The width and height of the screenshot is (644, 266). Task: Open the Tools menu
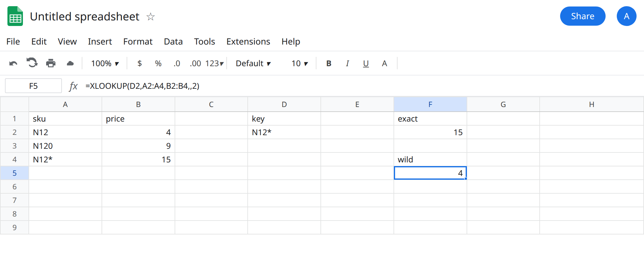click(x=204, y=41)
